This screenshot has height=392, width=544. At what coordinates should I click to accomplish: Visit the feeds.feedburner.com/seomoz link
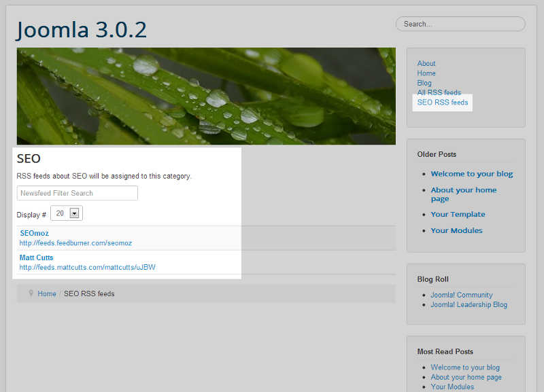pyautogui.click(x=75, y=243)
